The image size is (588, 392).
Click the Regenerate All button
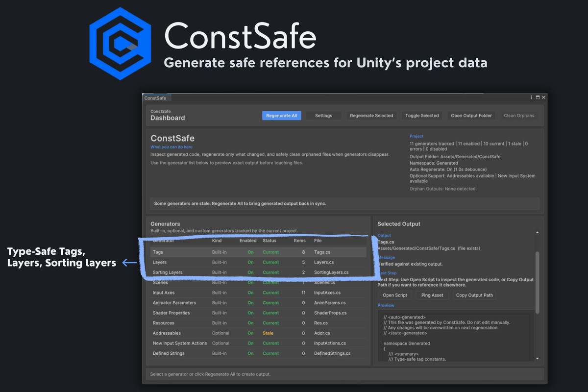pyautogui.click(x=282, y=116)
